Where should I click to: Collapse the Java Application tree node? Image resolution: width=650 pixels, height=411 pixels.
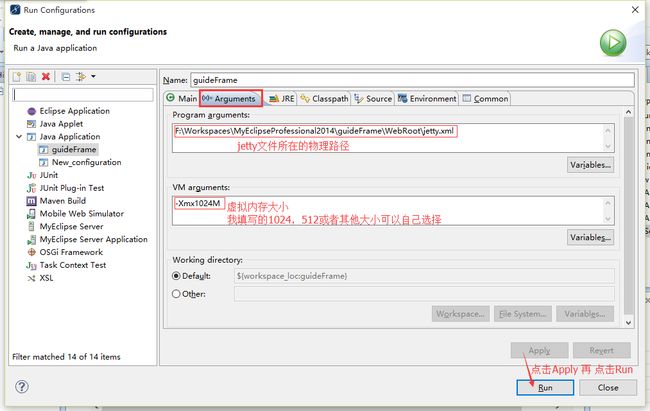tap(19, 136)
